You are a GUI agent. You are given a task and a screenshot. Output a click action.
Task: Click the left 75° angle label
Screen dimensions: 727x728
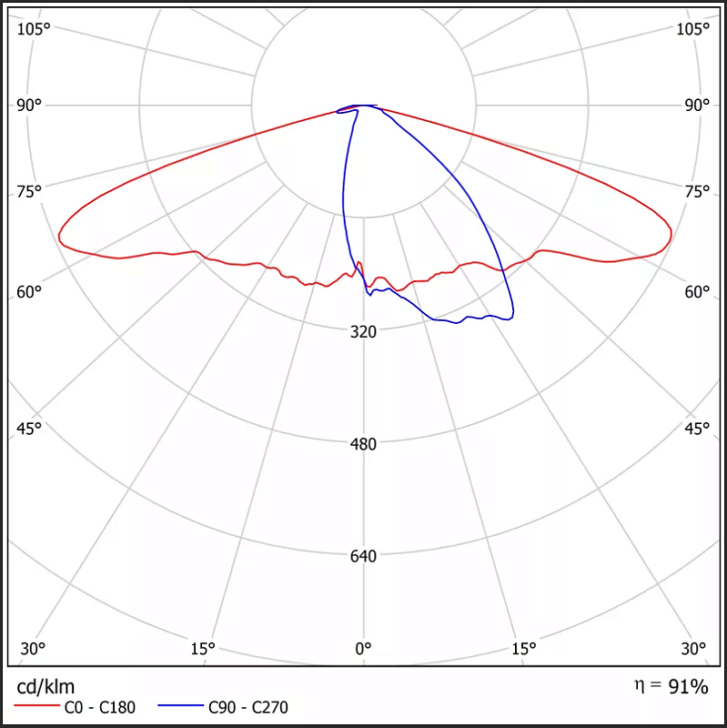coord(29,191)
